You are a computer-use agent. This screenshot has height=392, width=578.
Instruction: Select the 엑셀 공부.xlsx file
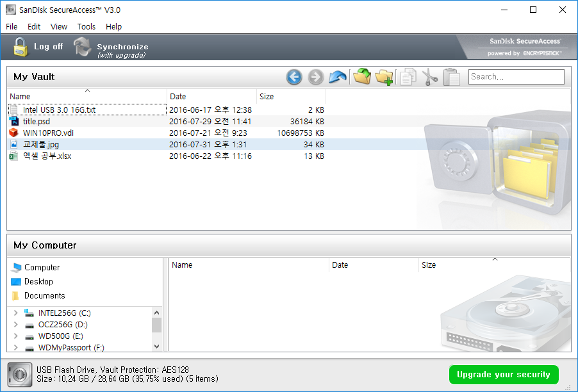pyautogui.click(x=47, y=156)
